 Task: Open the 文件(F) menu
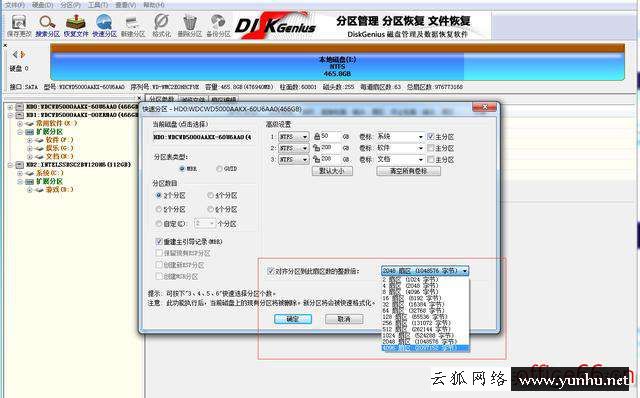pyautogui.click(x=15, y=5)
